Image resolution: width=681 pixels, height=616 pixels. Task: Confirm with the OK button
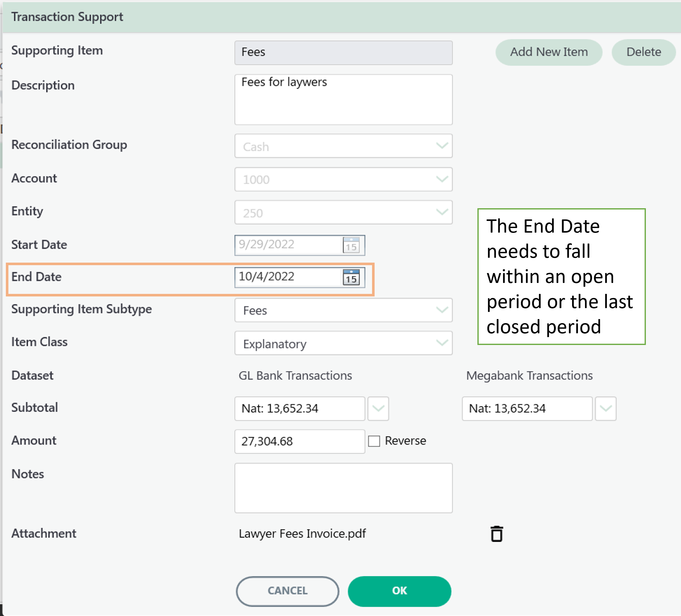(400, 591)
